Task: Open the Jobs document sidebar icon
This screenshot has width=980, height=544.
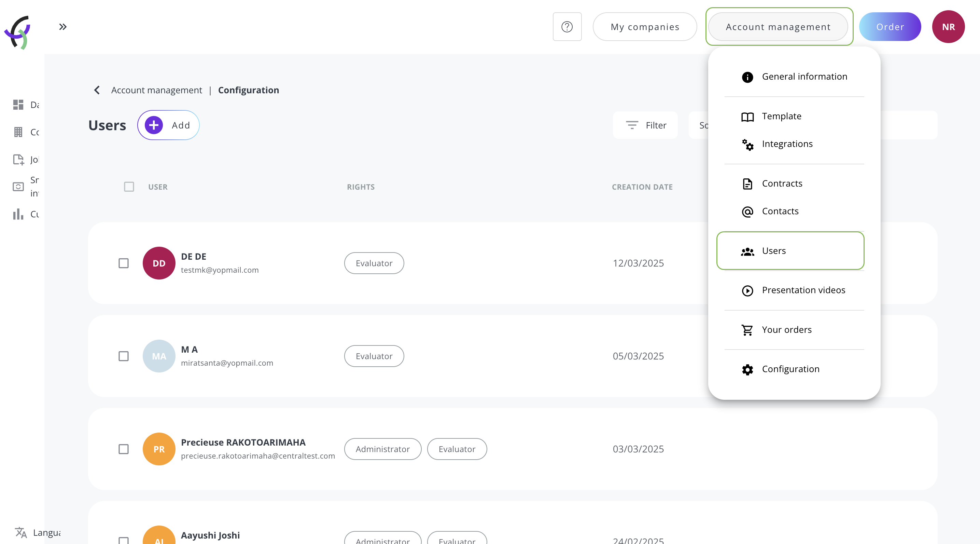Action: click(x=18, y=160)
